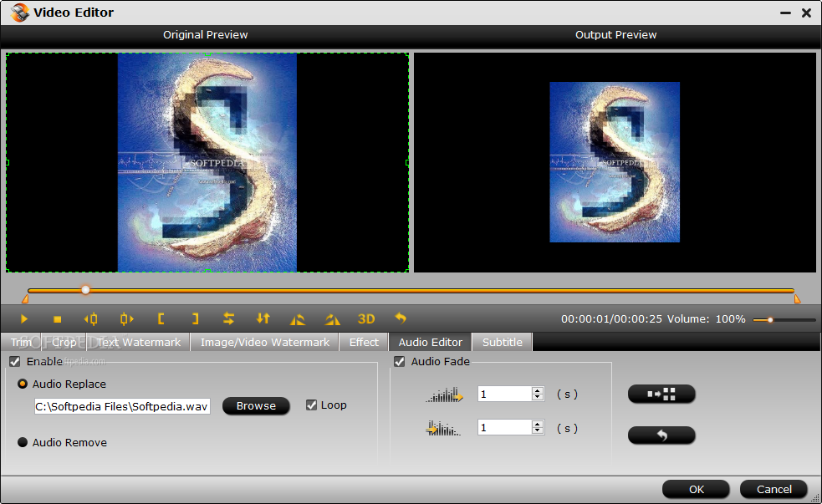This screenshot has height=504, width=822.
Task: Confirm changes with the OK button
Action: point(697,489)
